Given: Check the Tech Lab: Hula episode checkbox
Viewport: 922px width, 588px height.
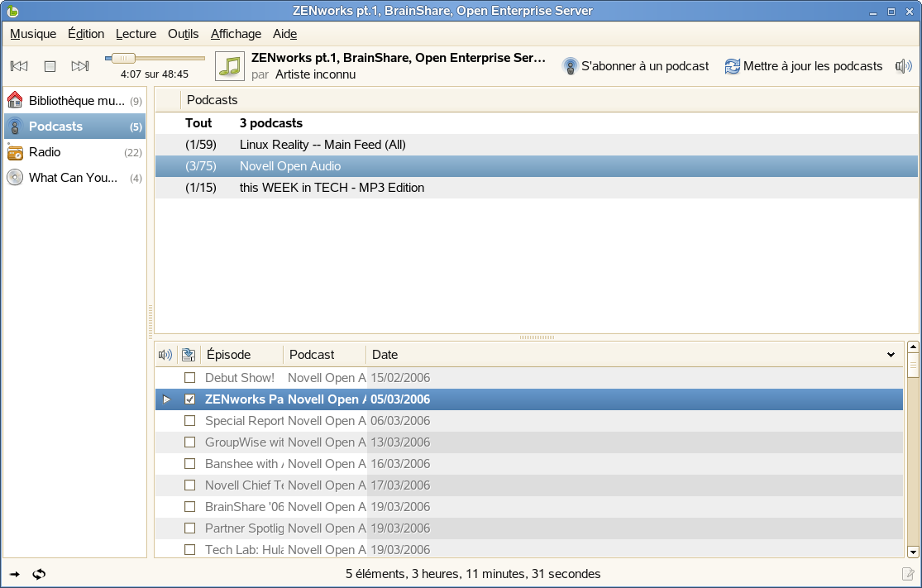Looking at the screenshot, I should point(189,549).
